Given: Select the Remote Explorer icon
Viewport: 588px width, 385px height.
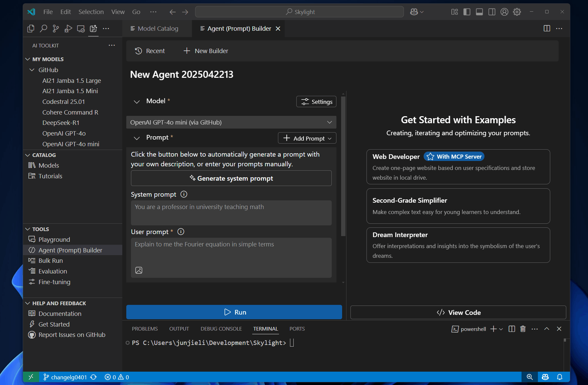Looking at the screenshot, I should pos(81,29).
